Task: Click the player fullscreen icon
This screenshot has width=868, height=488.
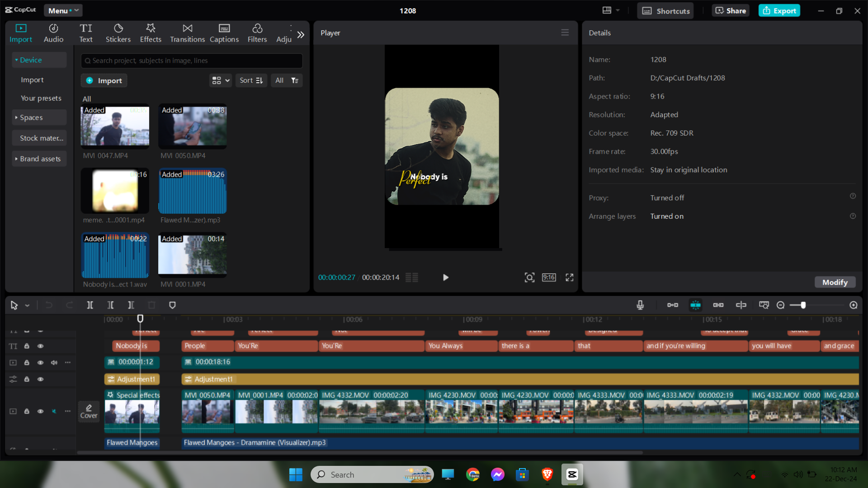Action: (570, 277)
